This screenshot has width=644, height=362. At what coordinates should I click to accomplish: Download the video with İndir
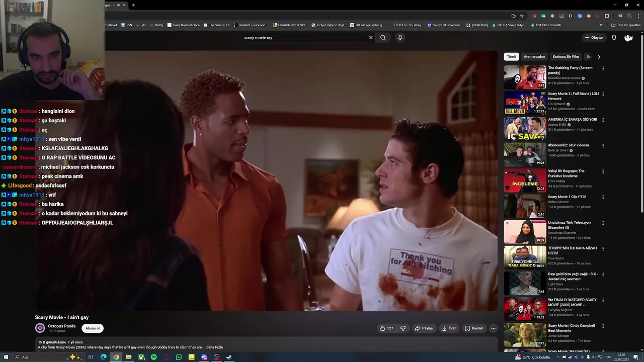pos(449,328)
